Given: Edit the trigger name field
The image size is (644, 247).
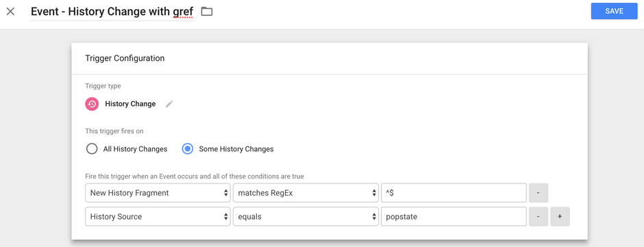Looking at the screenshot, I should (x=112, y=12).
